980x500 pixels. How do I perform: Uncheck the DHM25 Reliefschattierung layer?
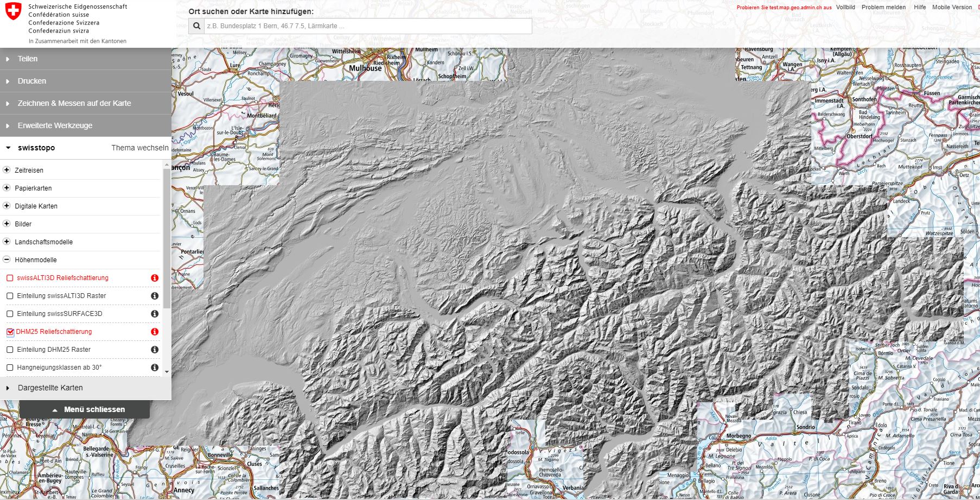coord(10,332)
